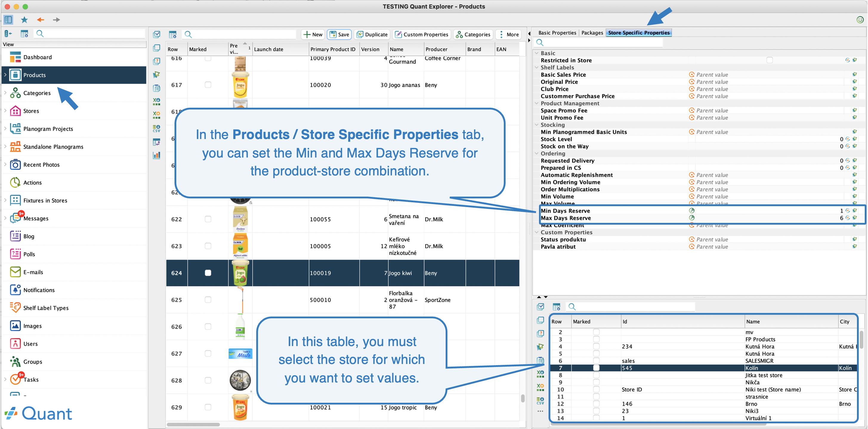The width and height of the screenshot is (868, 429).
Task: Open the More menu
Action: (x=509, y=34)
